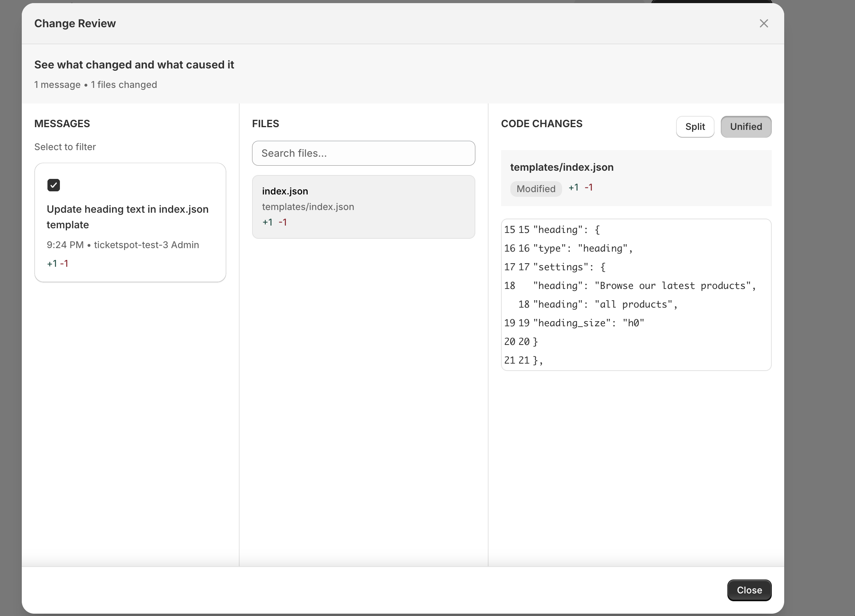This screenshot has width=855, height=616.
Task: Select the Update heading text message card
Action: [128, 217]
